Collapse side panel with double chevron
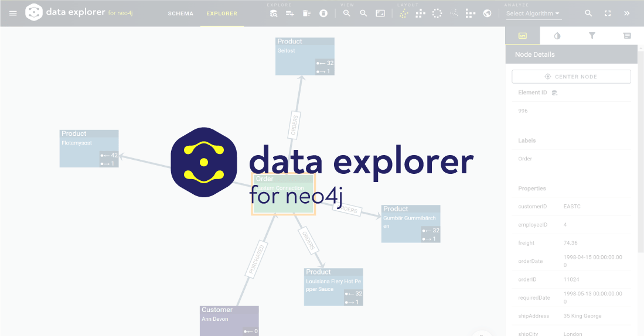644x336 pixels. click(x=627, y=13)
